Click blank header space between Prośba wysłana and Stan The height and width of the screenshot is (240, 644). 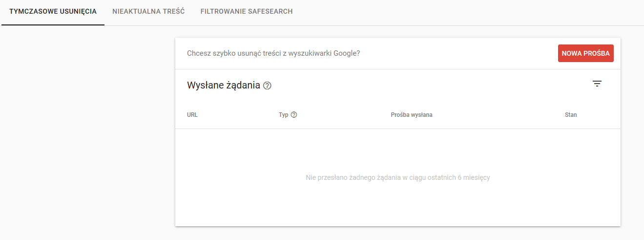click(498, 115)
